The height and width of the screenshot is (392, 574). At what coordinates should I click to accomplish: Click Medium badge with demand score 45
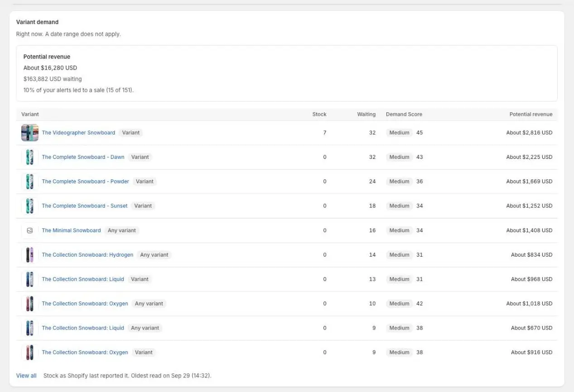[399, 133]
